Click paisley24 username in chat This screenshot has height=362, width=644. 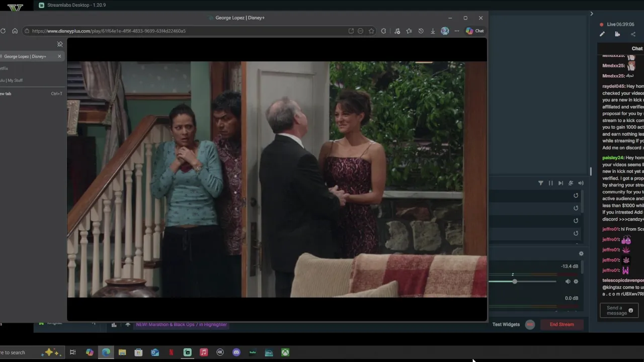613,158
